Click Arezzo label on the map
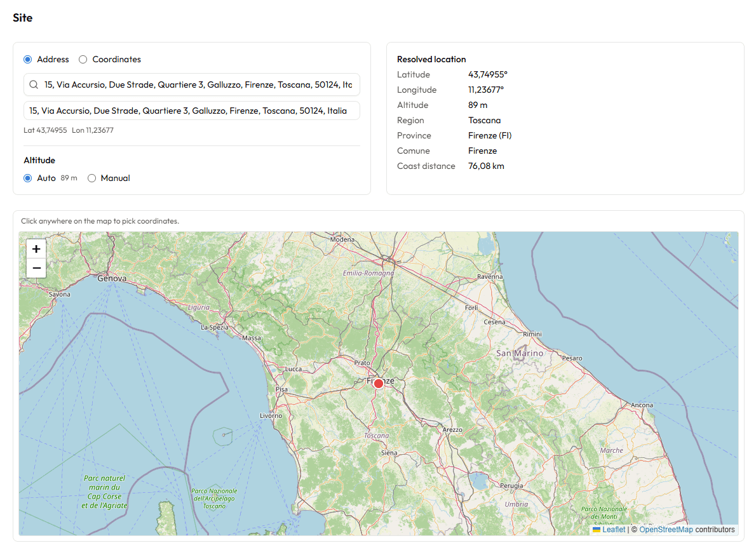 [x=452, y=430]
